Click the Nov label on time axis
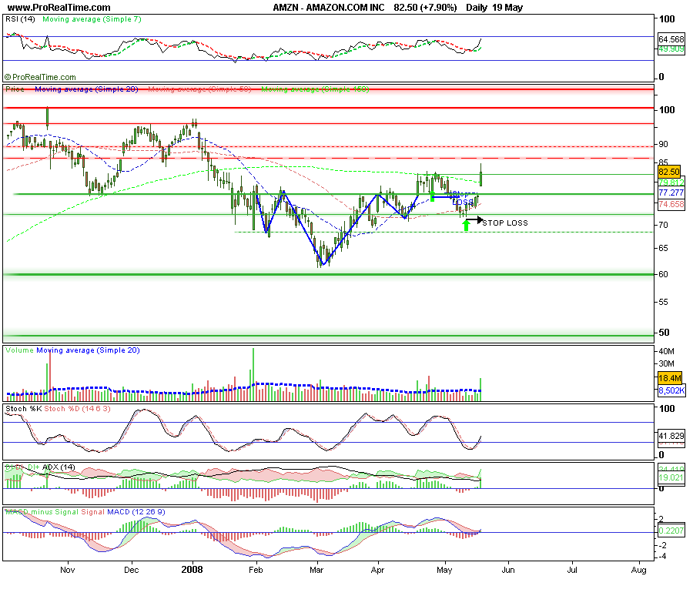The image size is (693, 616). 68,570
